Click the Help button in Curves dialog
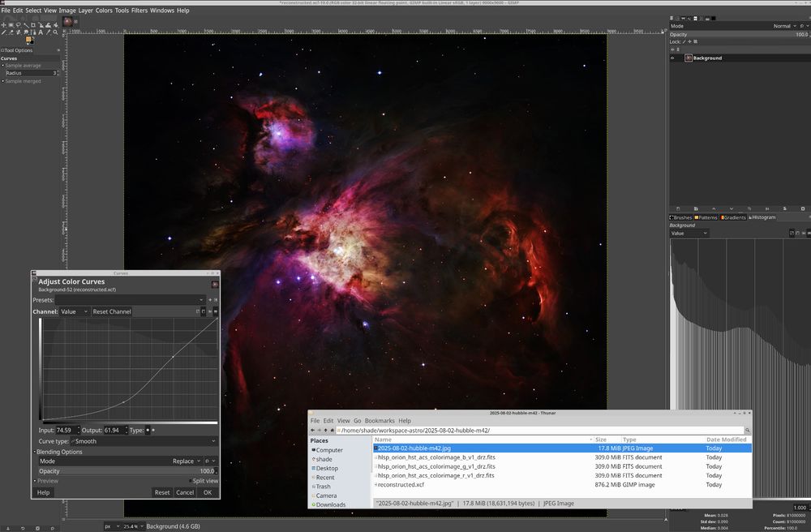811x532 pixels. (x=44, y=493)
